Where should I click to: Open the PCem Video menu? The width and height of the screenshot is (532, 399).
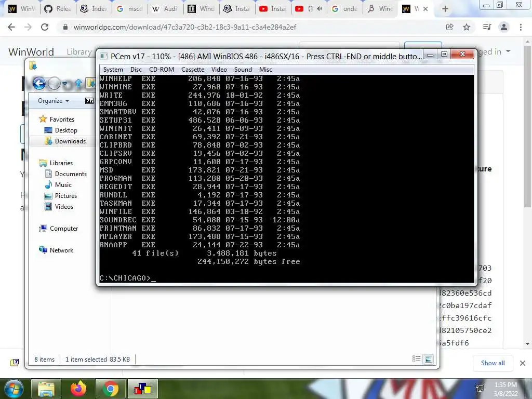(x=219, y=70)
